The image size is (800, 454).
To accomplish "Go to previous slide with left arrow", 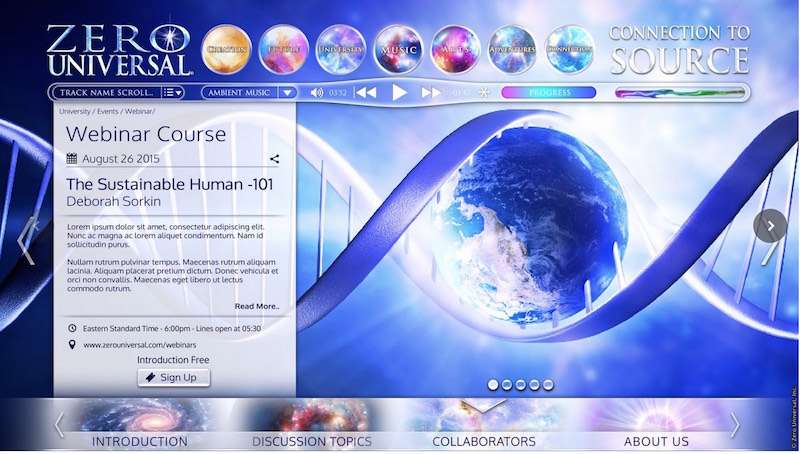I will pos(27,241).
